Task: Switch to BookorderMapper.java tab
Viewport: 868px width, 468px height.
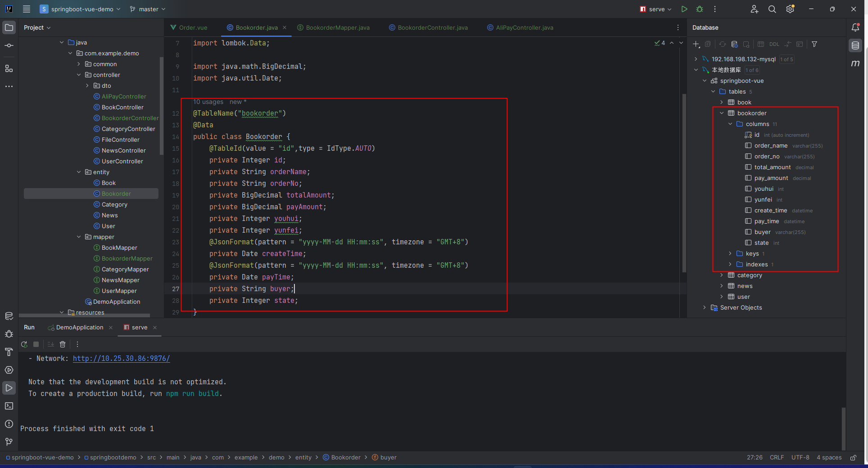Action: point(334,27)
